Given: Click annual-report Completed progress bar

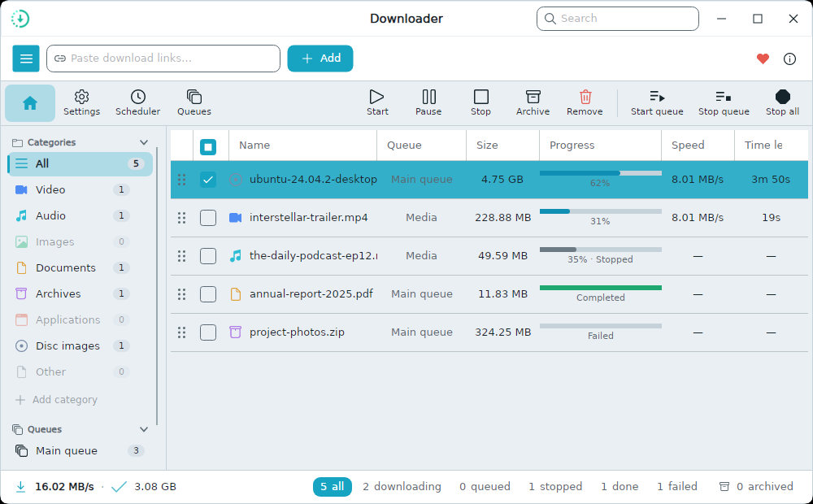Looking at the screenshot, I should (601, 288).
